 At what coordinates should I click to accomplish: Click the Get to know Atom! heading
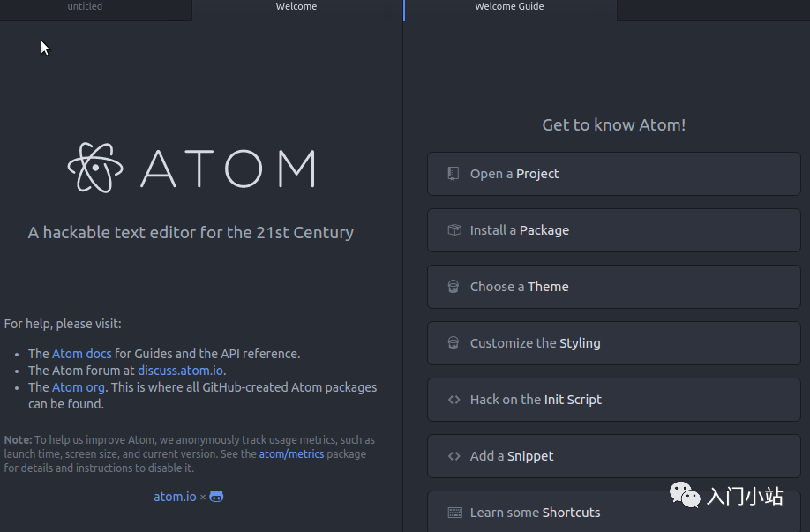point(614,125)
